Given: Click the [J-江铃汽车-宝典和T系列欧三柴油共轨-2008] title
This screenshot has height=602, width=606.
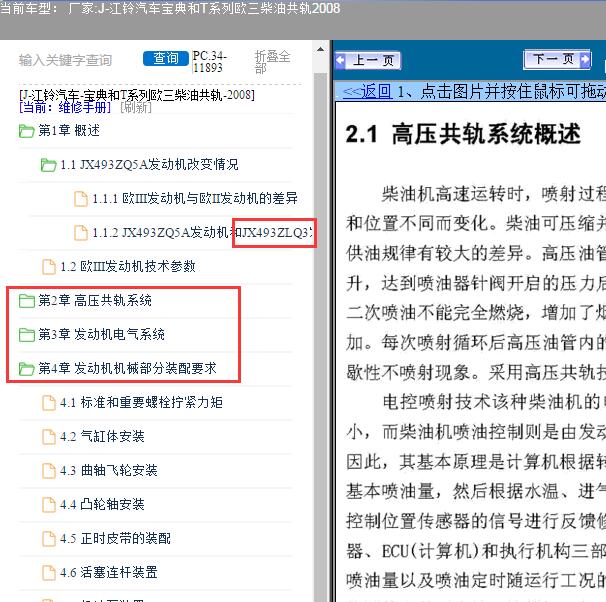Looking at the screenshot, I should pyautogui.click(x=136, y=95).
